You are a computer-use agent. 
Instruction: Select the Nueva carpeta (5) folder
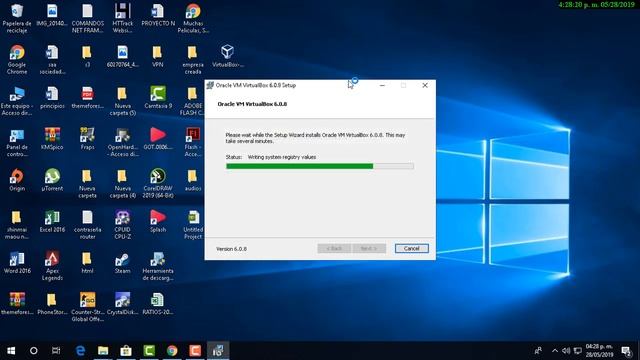(x=122, y=101)
